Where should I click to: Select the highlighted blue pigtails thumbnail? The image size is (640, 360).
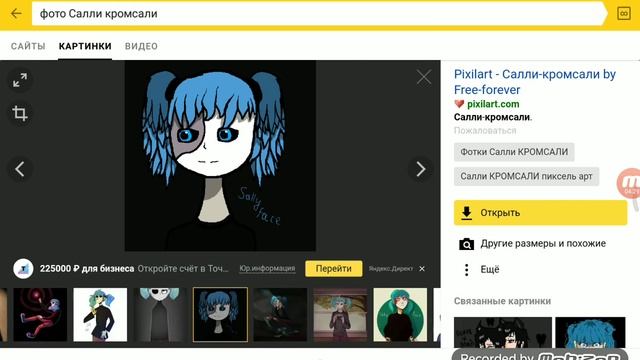(x=220, y=315)
